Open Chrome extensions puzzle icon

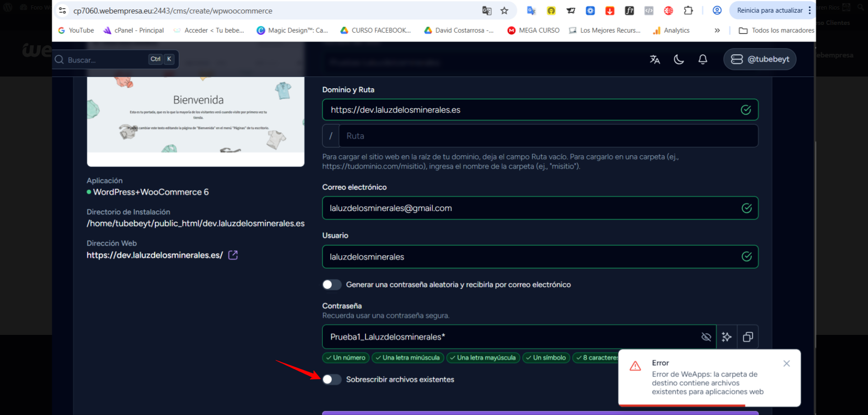[x=688, y=11]
